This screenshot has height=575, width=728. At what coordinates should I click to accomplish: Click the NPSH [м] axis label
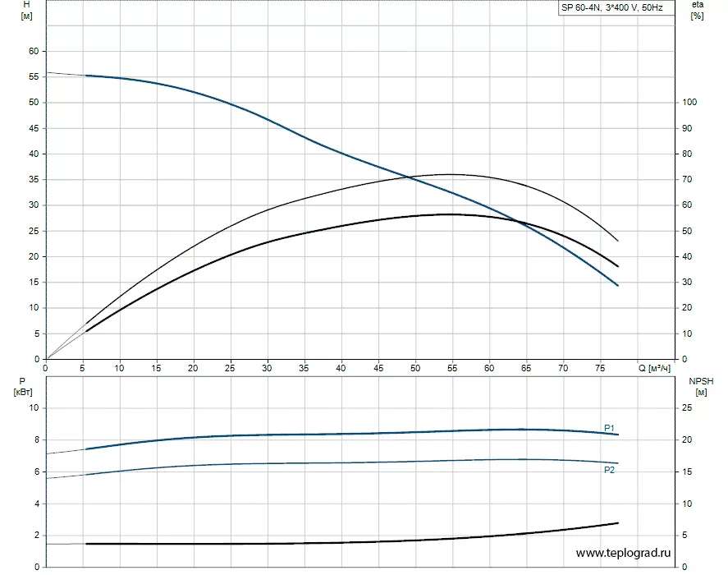[701, 387]
